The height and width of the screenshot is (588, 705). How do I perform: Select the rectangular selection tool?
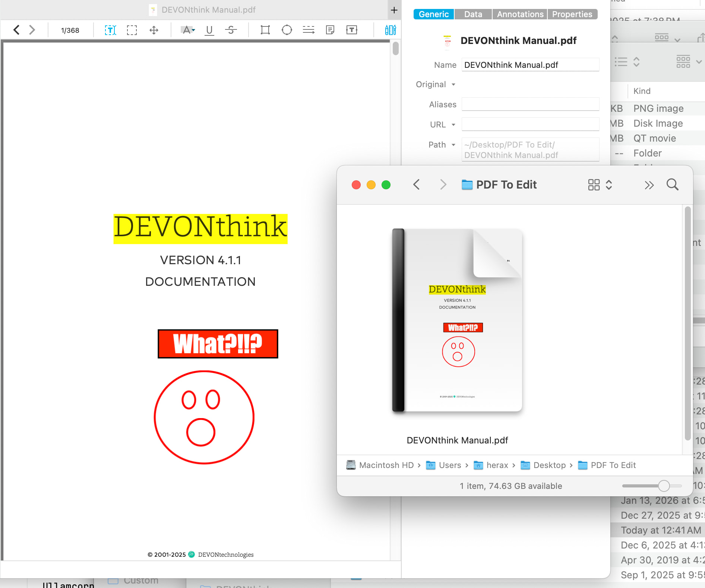[x=132, y=30]
